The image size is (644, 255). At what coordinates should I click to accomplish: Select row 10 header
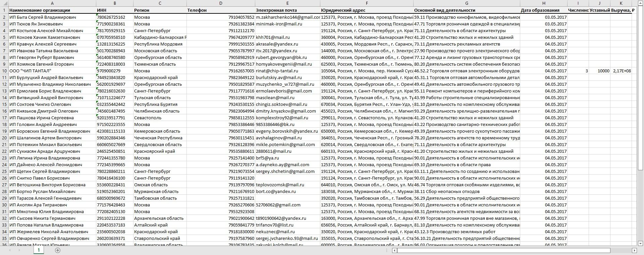pos(4,71)
